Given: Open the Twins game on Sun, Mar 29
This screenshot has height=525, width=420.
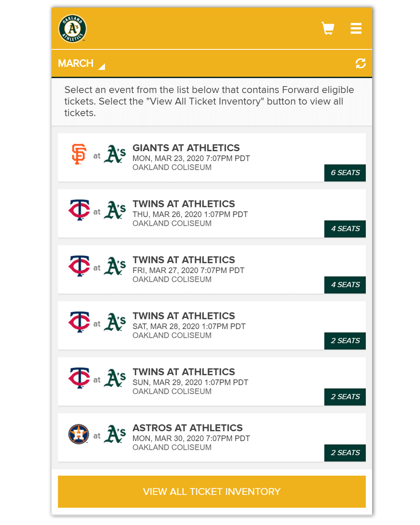Looking at the screenshot, I should tap(184, 372).
